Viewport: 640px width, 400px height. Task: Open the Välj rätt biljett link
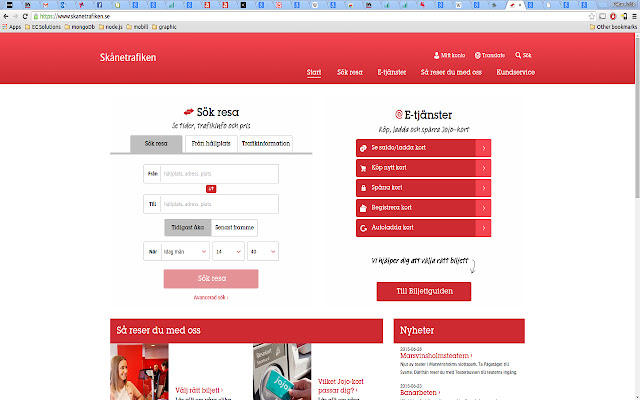[x=199, y=390]
